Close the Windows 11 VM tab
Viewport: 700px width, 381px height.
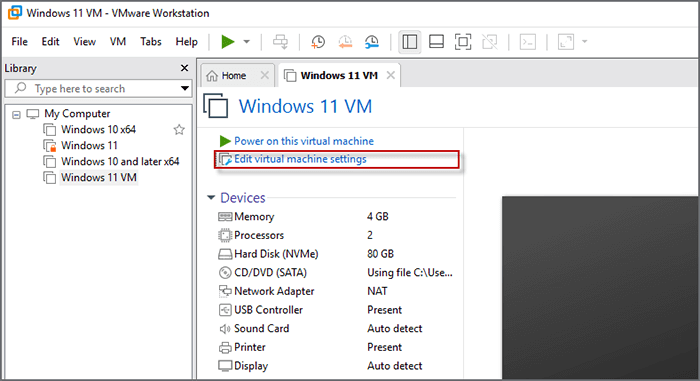click(x=391, y=75)
